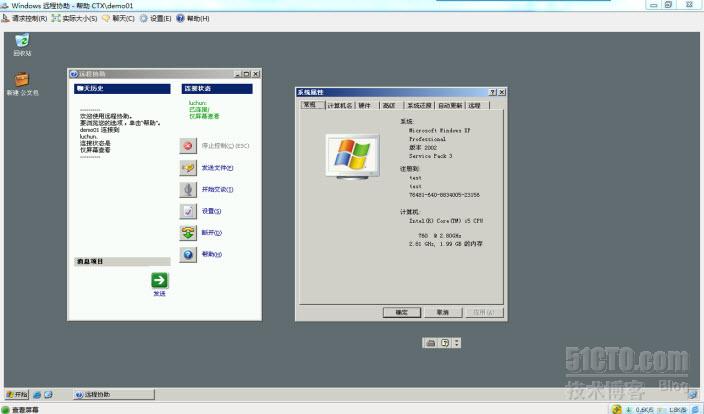Image resolution: width=704 pixels, height=414 pixels.
Task: Click the 开始交谈 link
Action: click(217, 189)
